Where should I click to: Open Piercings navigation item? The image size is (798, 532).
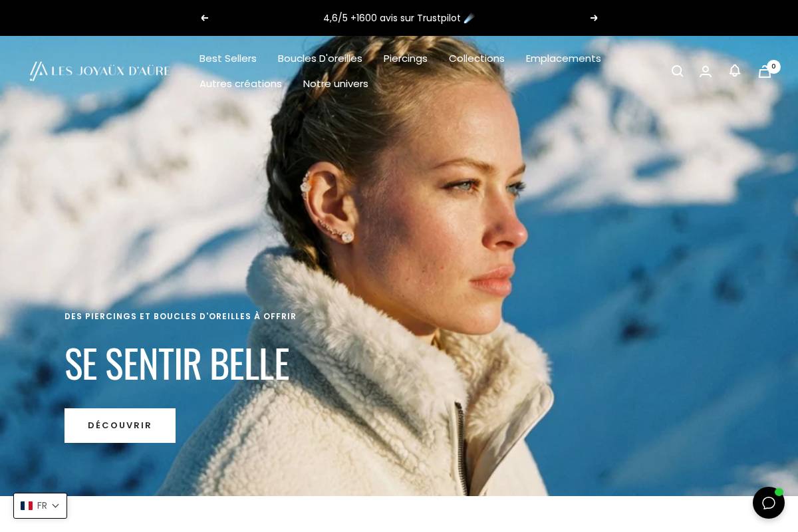point(406,59)
